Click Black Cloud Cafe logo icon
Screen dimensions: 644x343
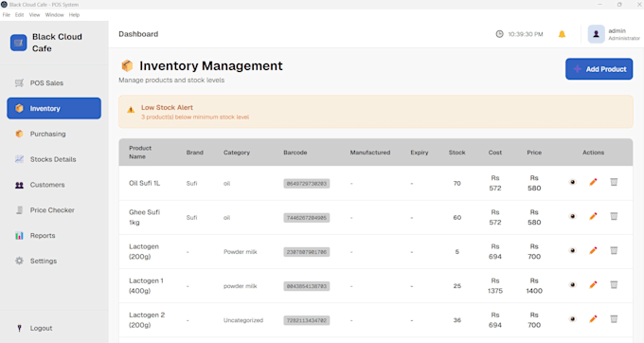click(x=19, y=43)
